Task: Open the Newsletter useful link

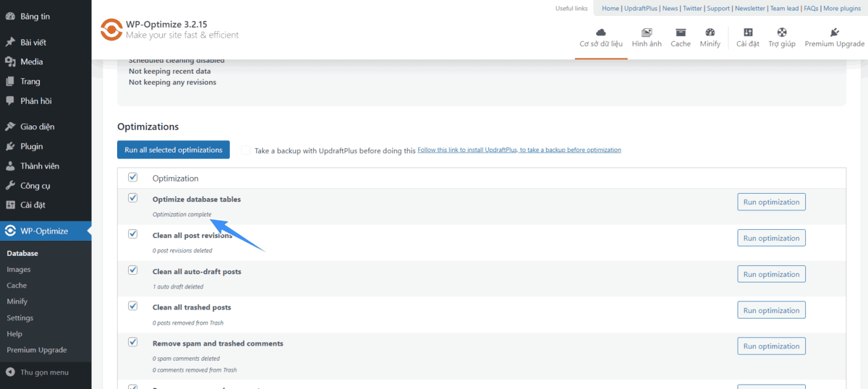Action: tap(750, 9)
